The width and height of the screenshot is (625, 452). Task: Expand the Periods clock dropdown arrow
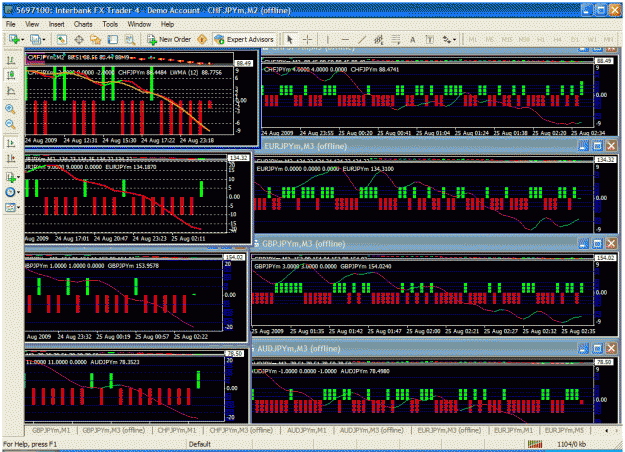tap(18, 193)
